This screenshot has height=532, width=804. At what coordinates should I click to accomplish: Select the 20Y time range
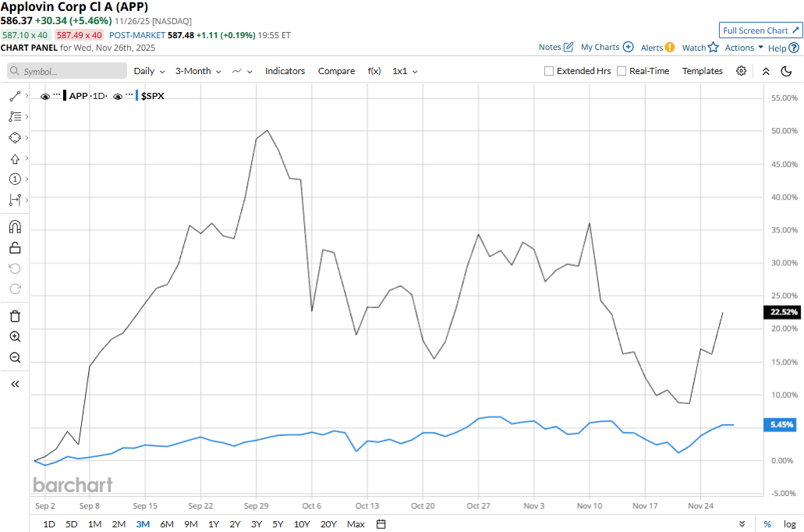(x=328, y=523)
